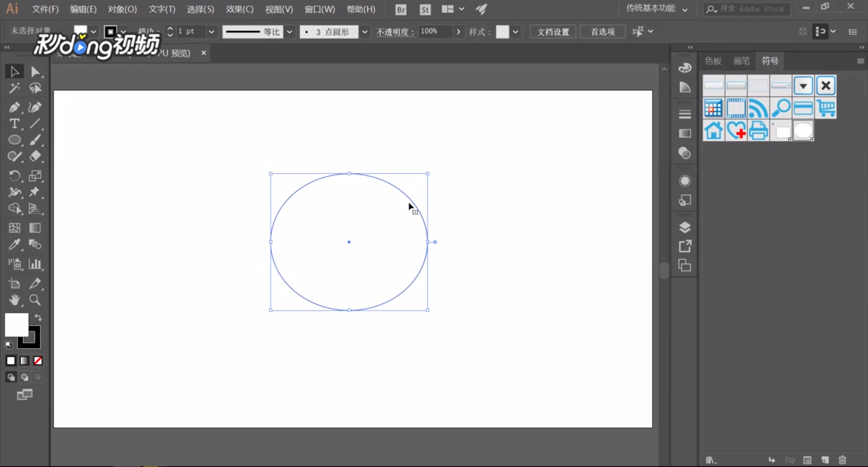Screen dimensions: 868x467
Task: Select the Scale tool
Action: click(35, 176)
